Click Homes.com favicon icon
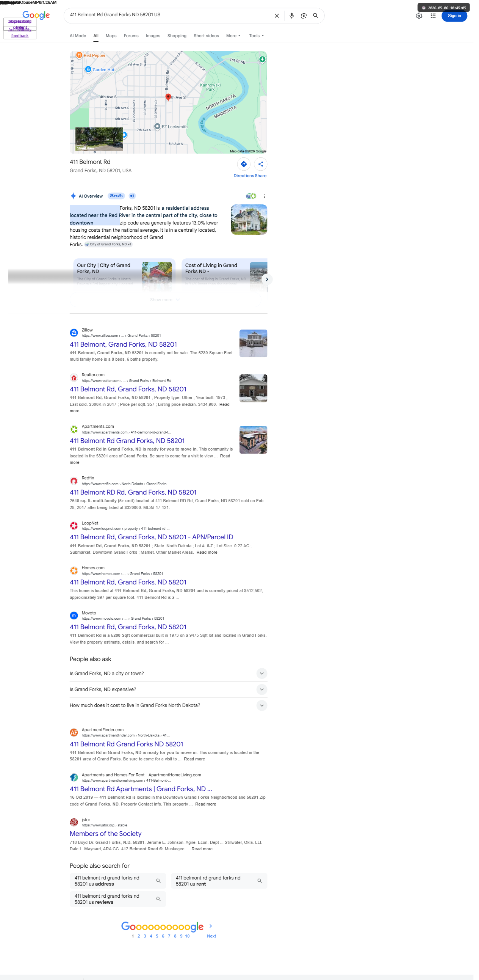The height and width of the screenshot is (980, 479). [74, 571]
